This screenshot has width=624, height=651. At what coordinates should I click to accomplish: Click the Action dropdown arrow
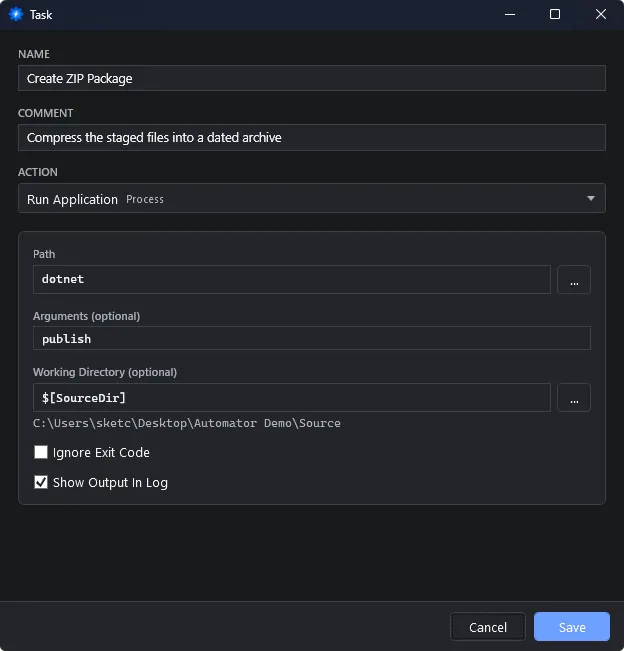click(x=591, y=198)
